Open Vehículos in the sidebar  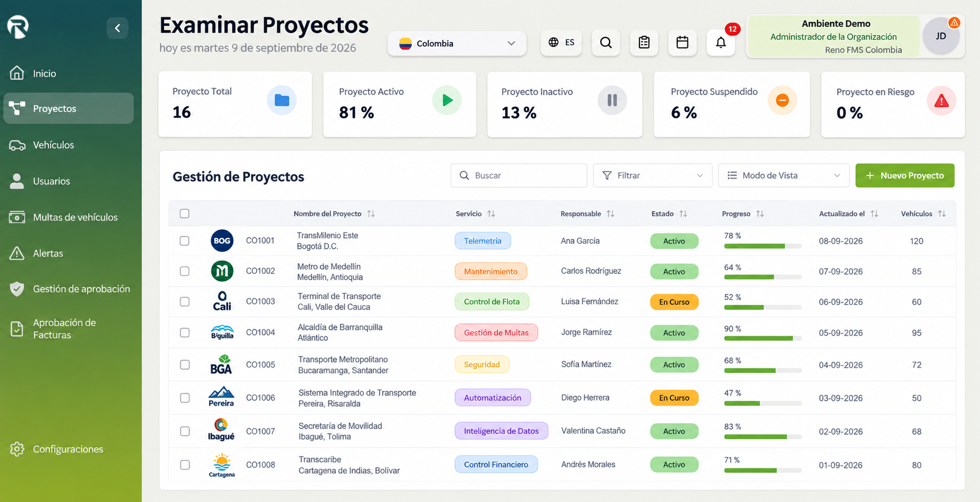tap(68, 145)
